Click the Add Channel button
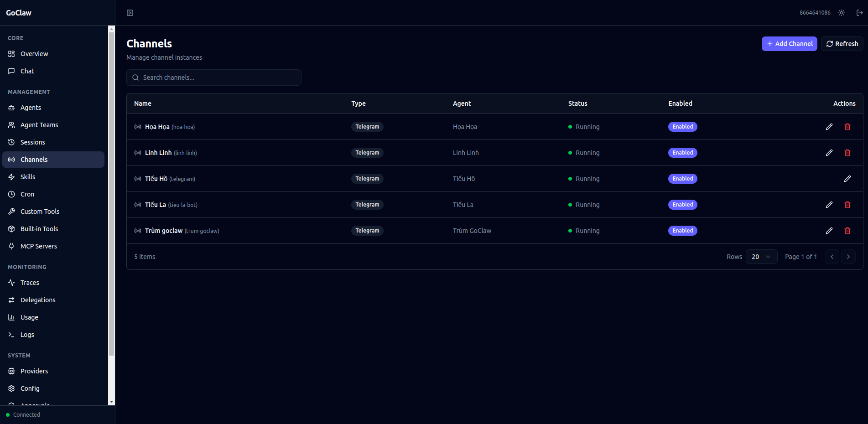This screenshot has width=868, height=424. click(x=789, y=44)
